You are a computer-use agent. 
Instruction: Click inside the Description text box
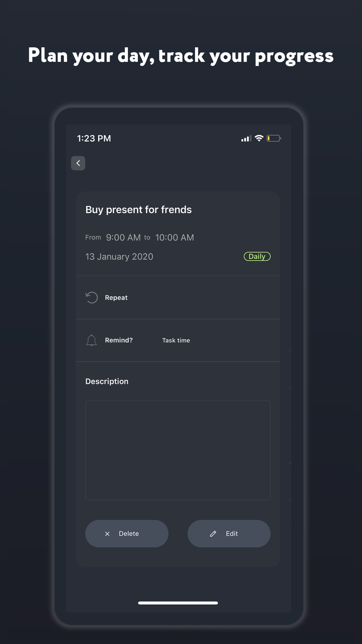(x=178, y=450)
